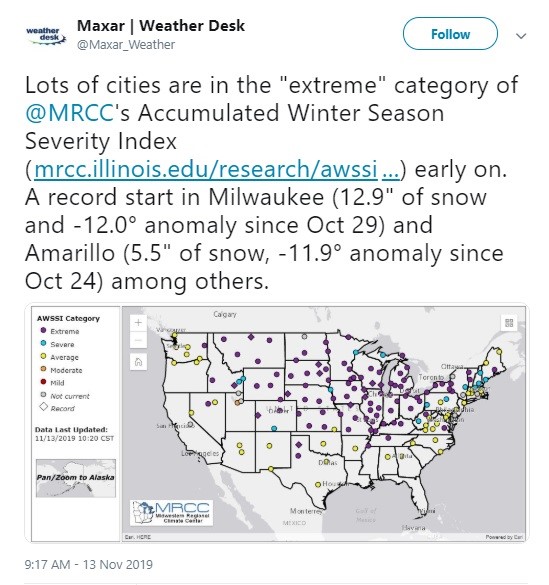Screen dimensions: 549x585
Task: Click the @Maxar_Weather handle
Action: click(x=126, y=45)
